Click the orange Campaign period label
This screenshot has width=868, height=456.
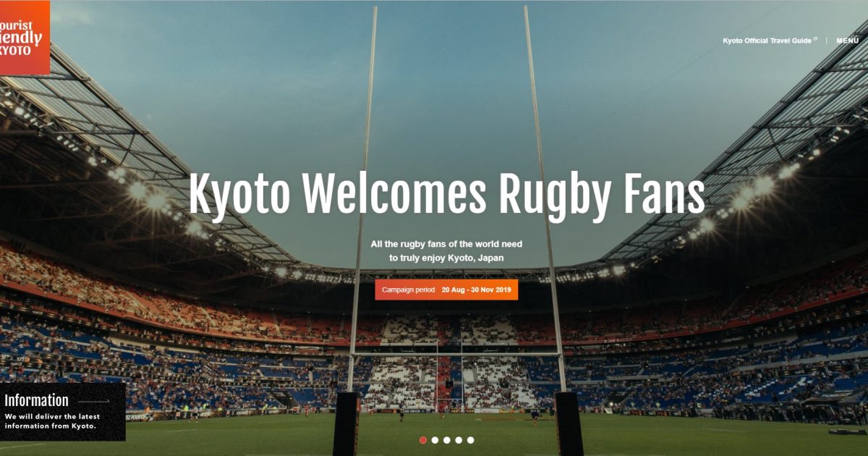[409, 290]
